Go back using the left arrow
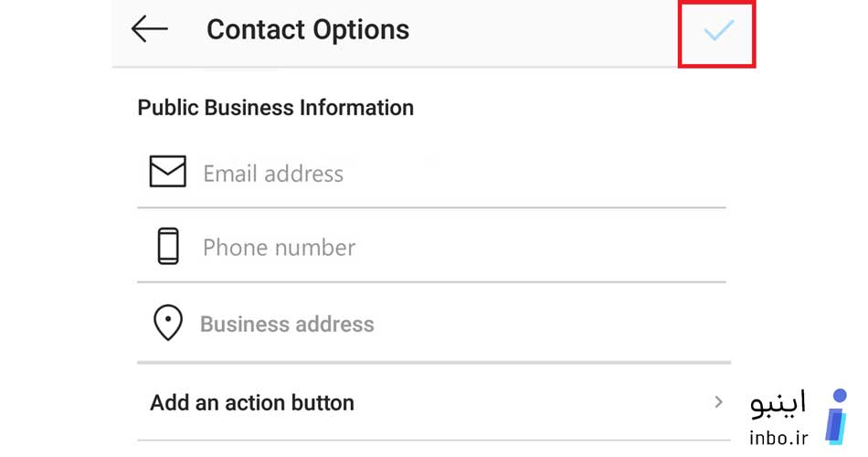 (150, 29)
